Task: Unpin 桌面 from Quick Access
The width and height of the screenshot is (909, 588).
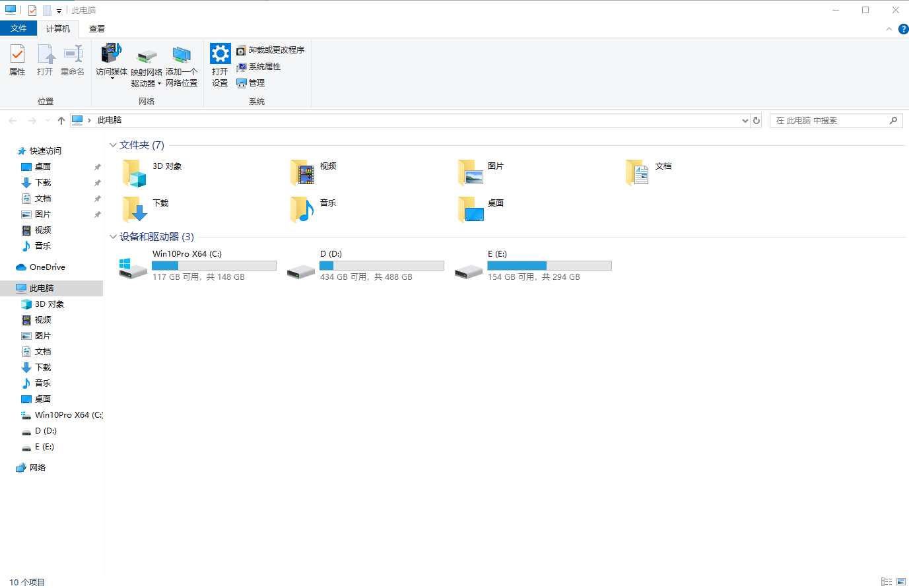Action: (x=97, y=166)
